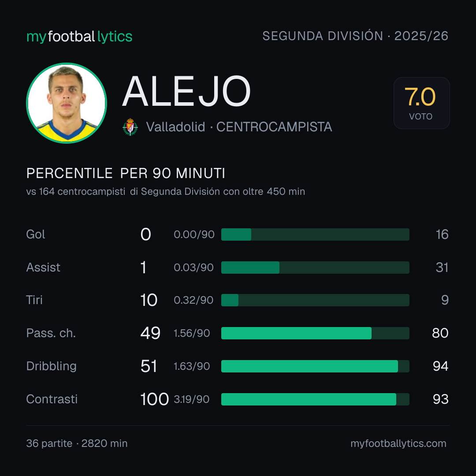The height and width of the screenshot is (476, 476).
Task: Click the Contrasti total value 100
Action: [154, 399]
